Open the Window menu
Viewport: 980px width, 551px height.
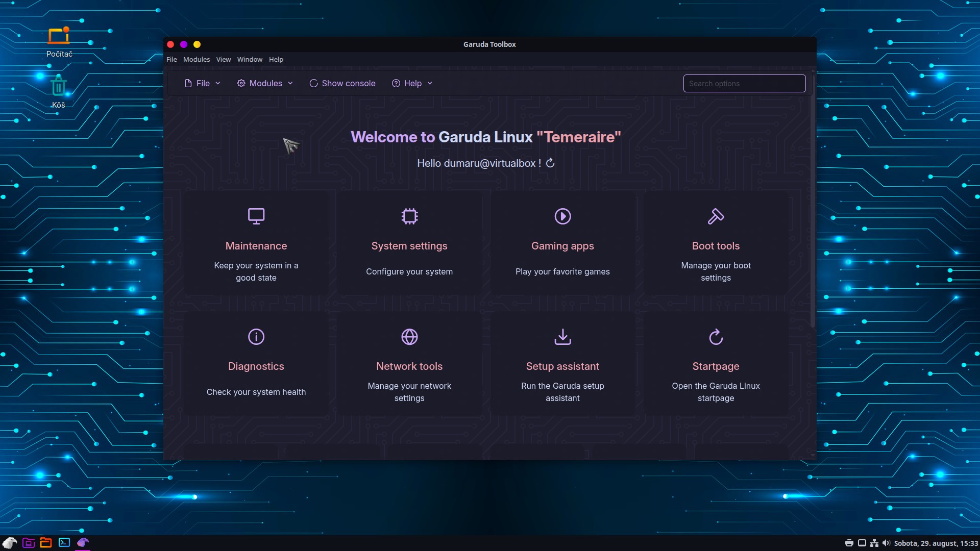[250, 60]
